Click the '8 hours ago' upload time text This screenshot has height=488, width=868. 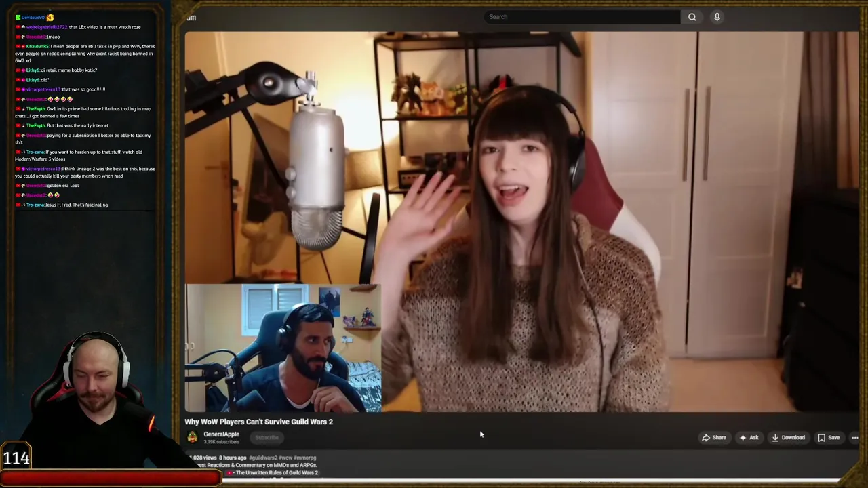233,458
